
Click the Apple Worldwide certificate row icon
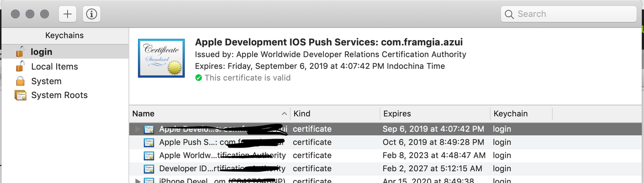[149, 156]
